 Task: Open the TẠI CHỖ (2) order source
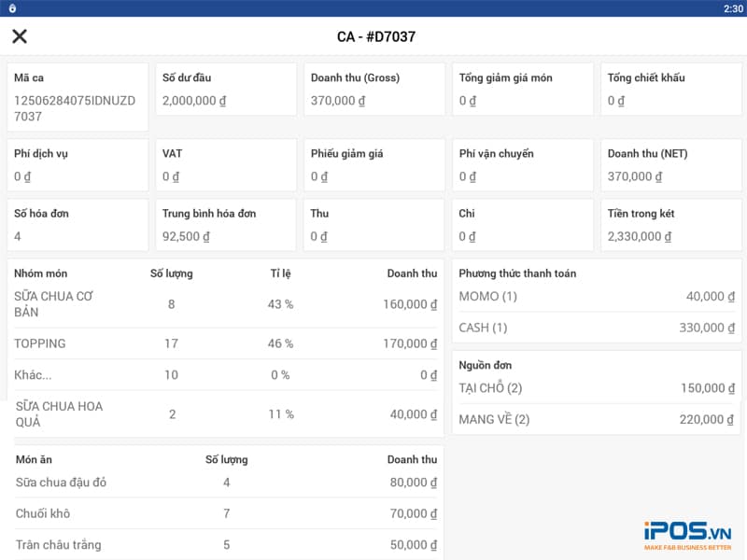597,388
